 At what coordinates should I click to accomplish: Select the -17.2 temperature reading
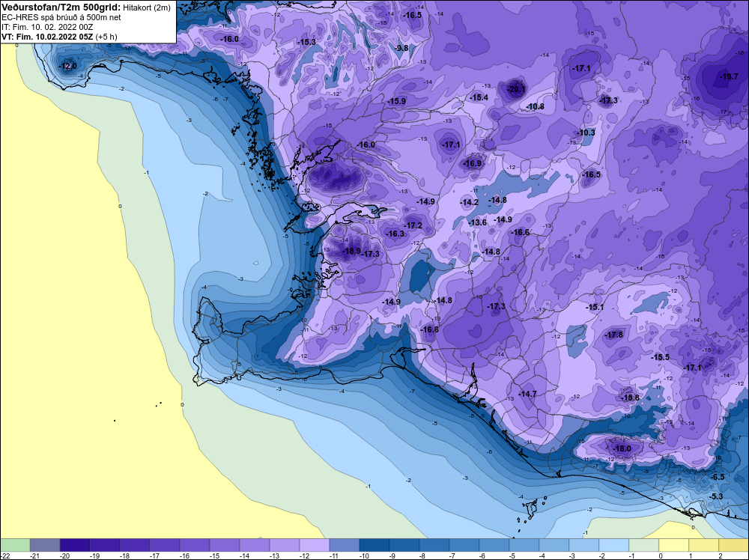[413, 225]
